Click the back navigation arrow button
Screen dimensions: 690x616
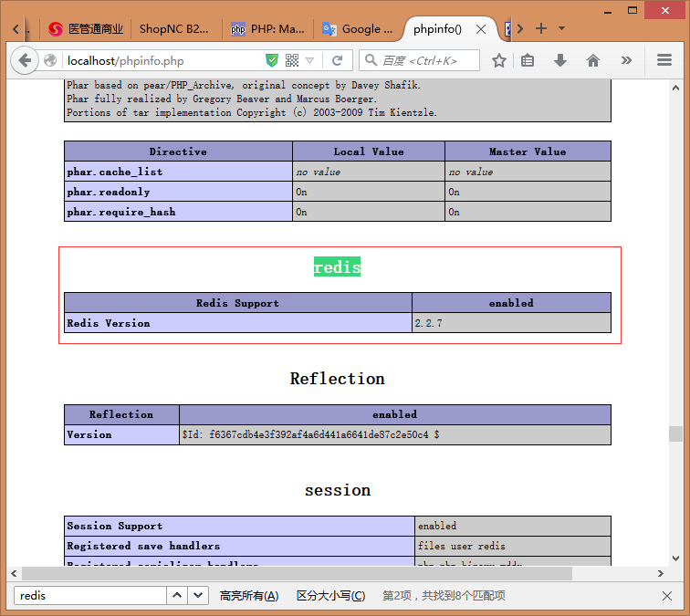(x=25, y=60)
